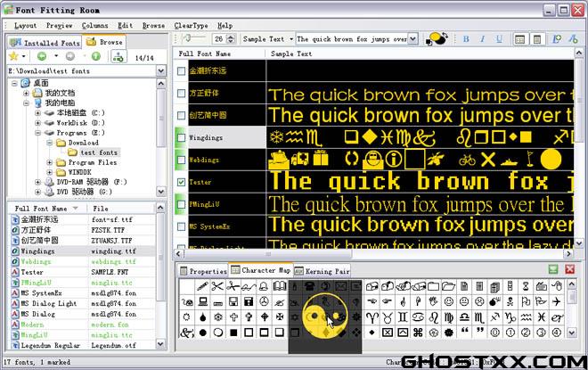This screenshot has width=588, height=370.
Task: Click the Sample Text column header
Action: (x=420, y=53)
